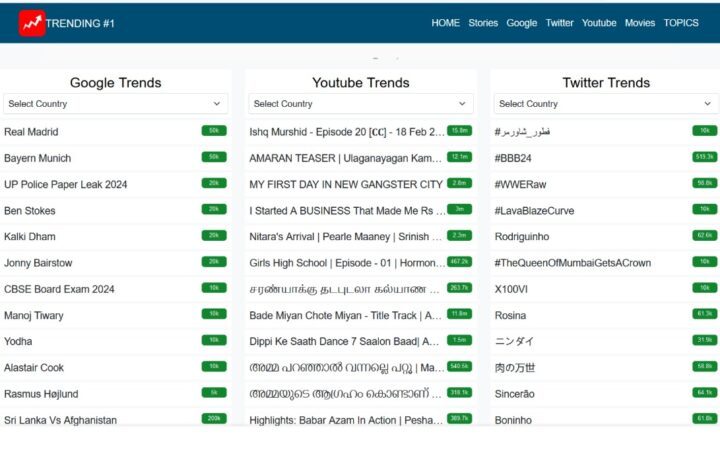This screenshot has height=475, width=720.
Task: Open the Real Madrid trend link
Action: (31, 132)
